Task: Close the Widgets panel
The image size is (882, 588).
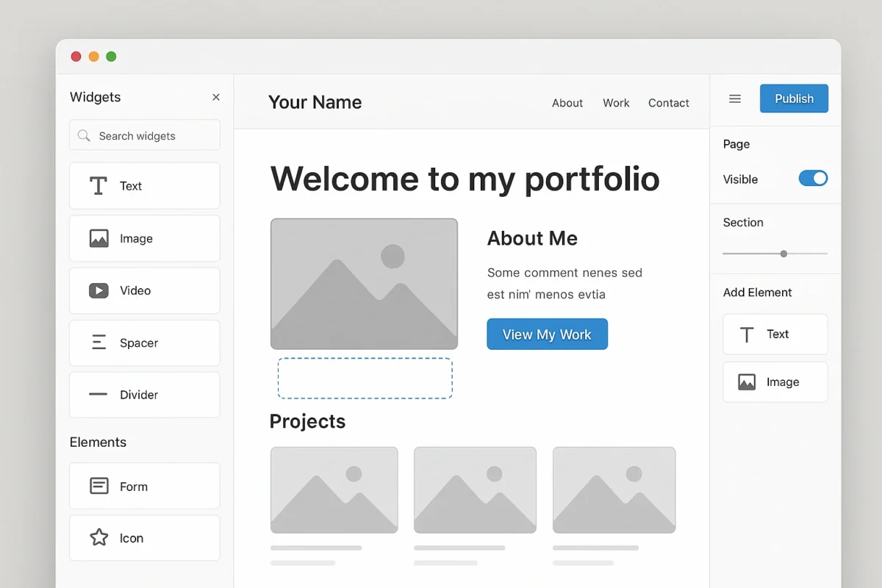Action: tap(215, 96)
